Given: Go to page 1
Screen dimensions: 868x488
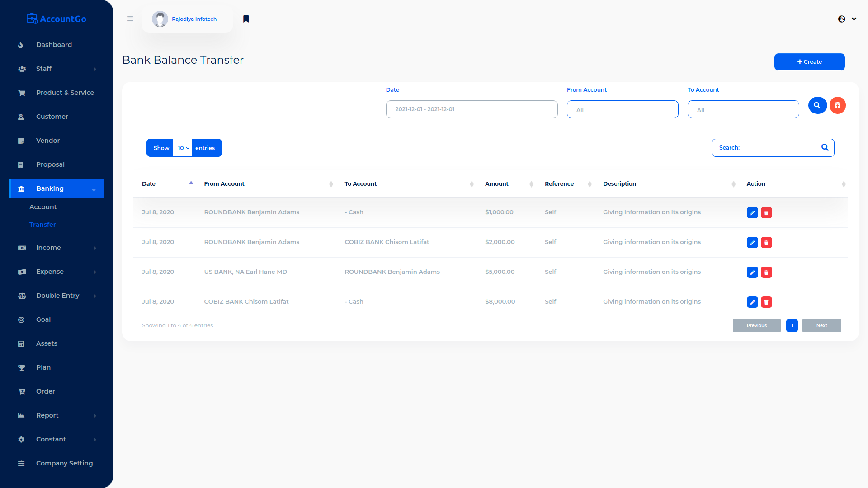Looking at the screenshot, I should [x=792, y=325].
